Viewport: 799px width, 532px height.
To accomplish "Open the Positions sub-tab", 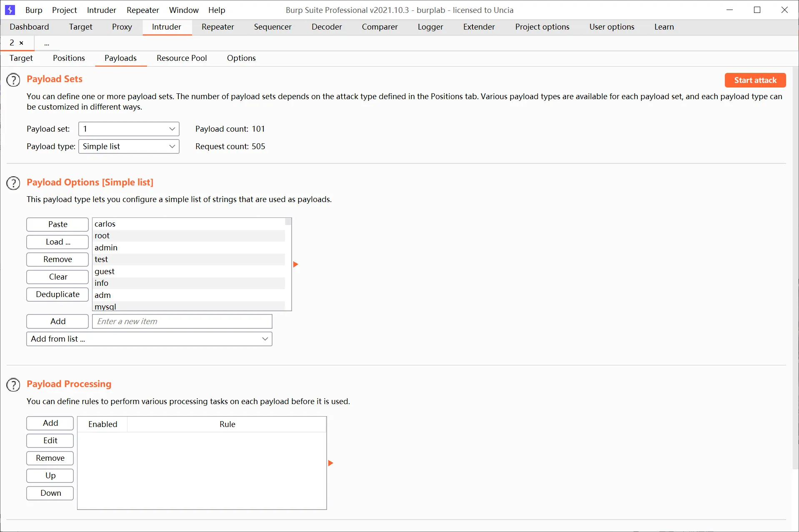I will [69, 58].
